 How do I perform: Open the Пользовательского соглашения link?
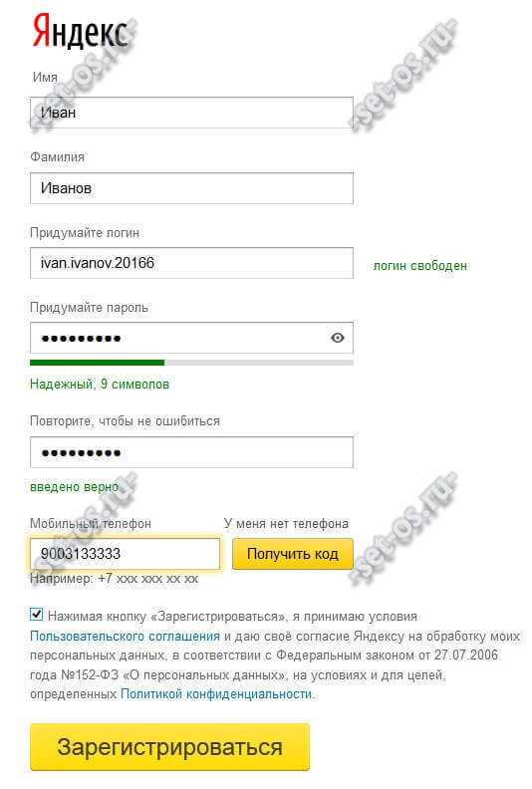click(x=125, y=636)
